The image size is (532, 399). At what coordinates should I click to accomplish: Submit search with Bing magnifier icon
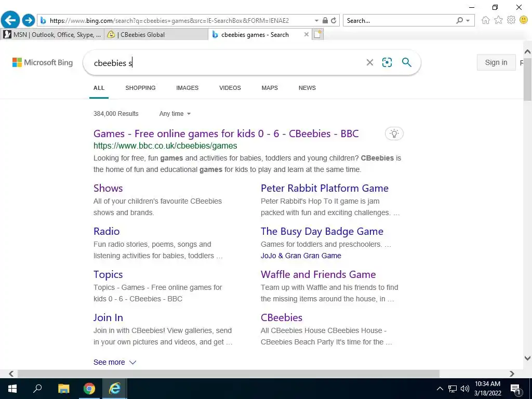pos(406,62)
